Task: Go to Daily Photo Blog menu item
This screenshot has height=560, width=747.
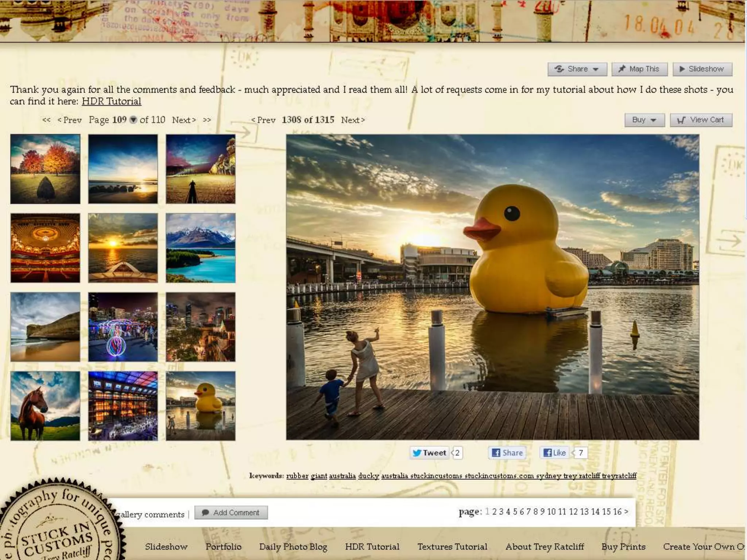Action: pyautogui.click(x=293, y=547)
